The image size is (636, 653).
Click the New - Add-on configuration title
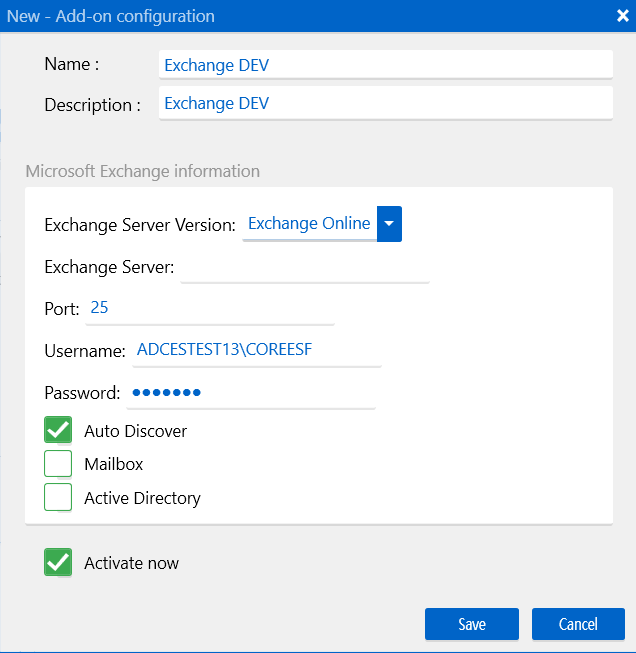111,16
